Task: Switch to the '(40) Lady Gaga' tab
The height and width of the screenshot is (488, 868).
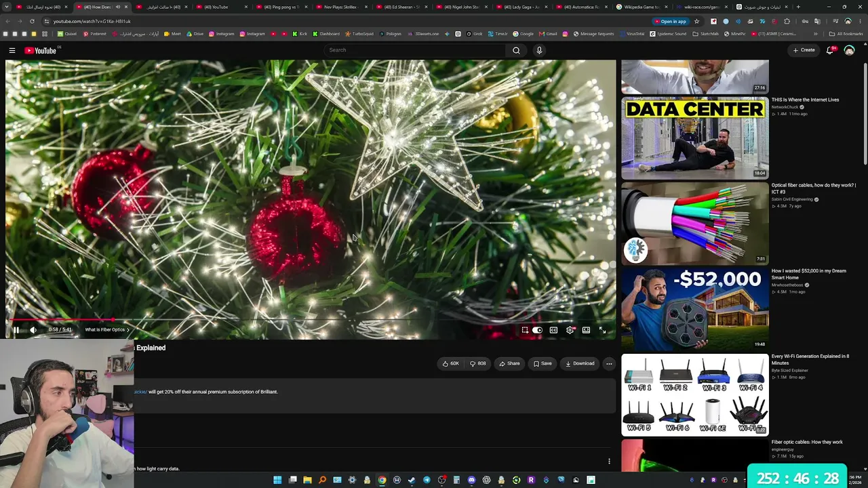Action: [521, 7]
